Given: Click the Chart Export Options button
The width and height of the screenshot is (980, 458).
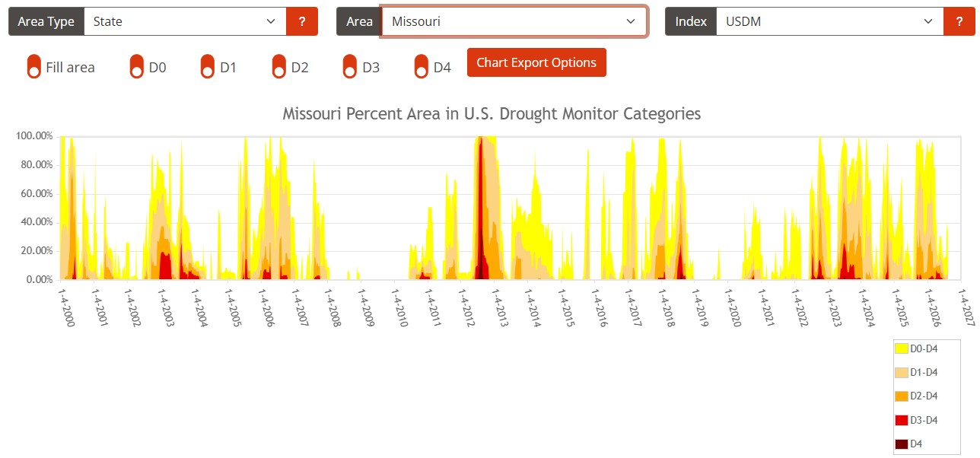Looking at the screenshot, I should coord(536,62).
